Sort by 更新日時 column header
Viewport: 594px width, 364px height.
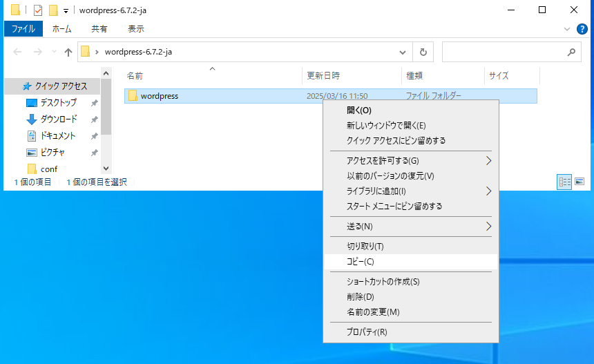tap(323, 75)
